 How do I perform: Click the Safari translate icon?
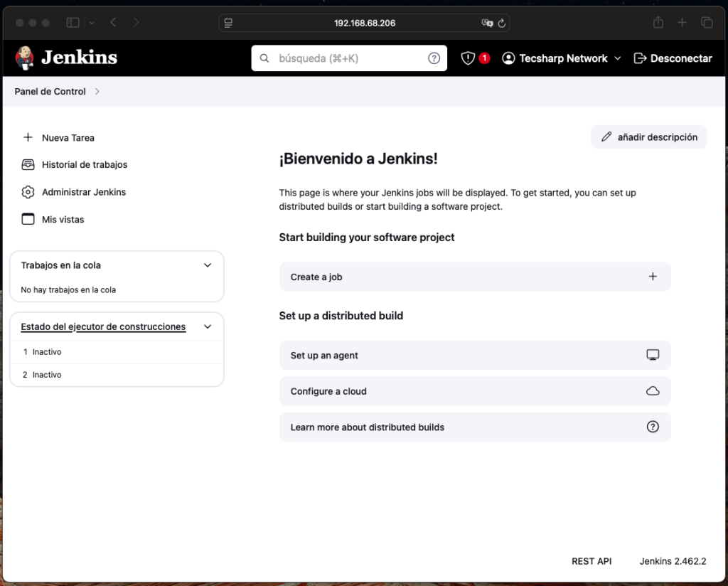point(486,23)
